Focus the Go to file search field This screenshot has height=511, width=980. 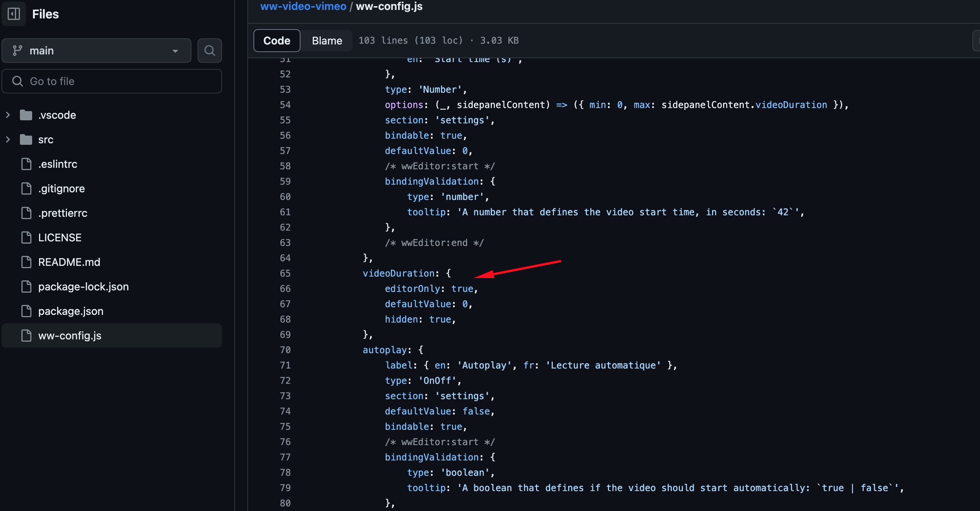point(112,81)
